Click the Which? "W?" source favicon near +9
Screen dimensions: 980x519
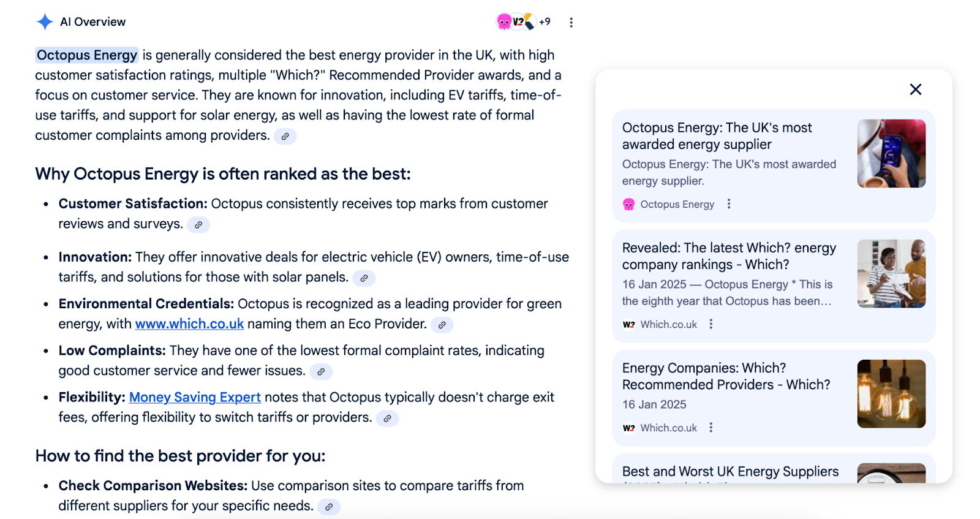[518, 21]
